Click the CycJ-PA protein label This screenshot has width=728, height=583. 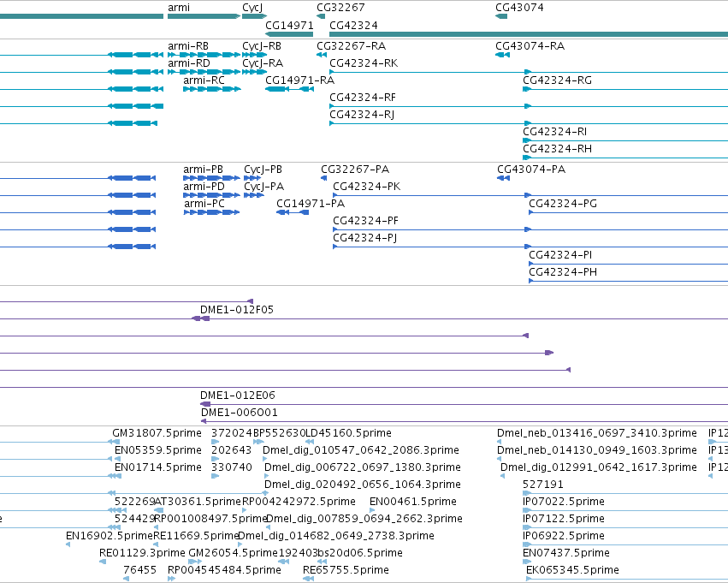(264, 187)
